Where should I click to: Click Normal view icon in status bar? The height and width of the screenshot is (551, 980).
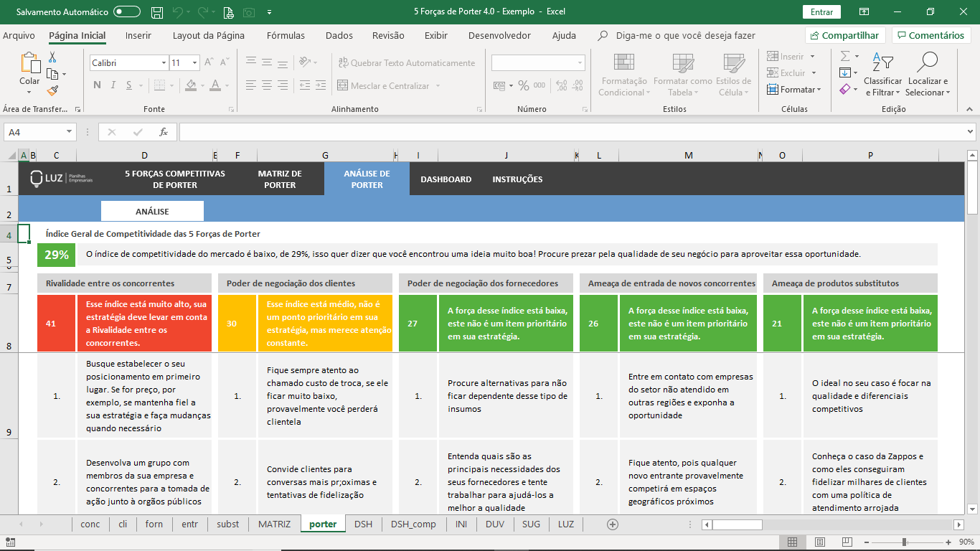point(792,542)
